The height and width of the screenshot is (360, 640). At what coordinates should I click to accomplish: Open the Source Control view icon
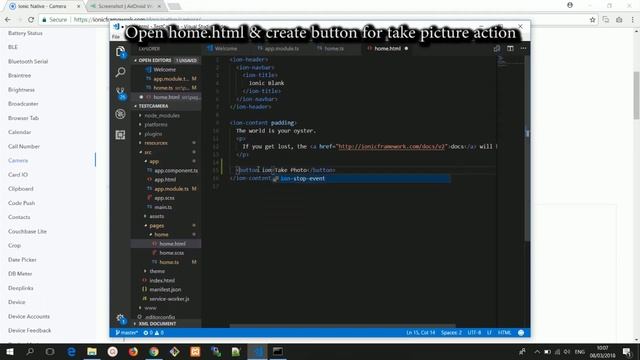coord(120,93)
